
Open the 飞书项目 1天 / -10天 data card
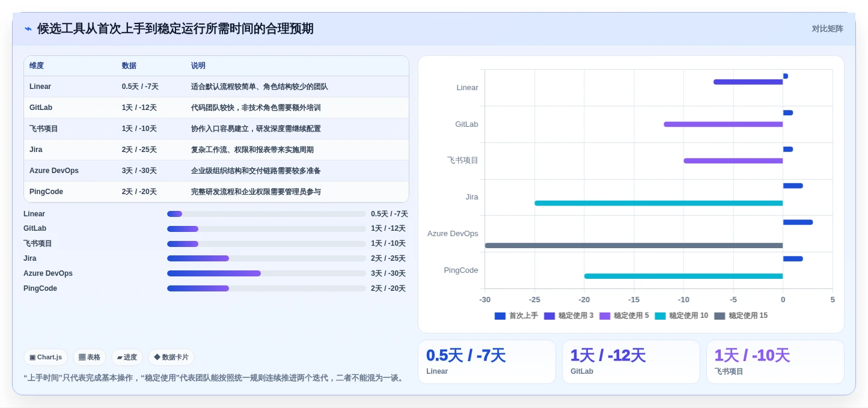point(775,362)
